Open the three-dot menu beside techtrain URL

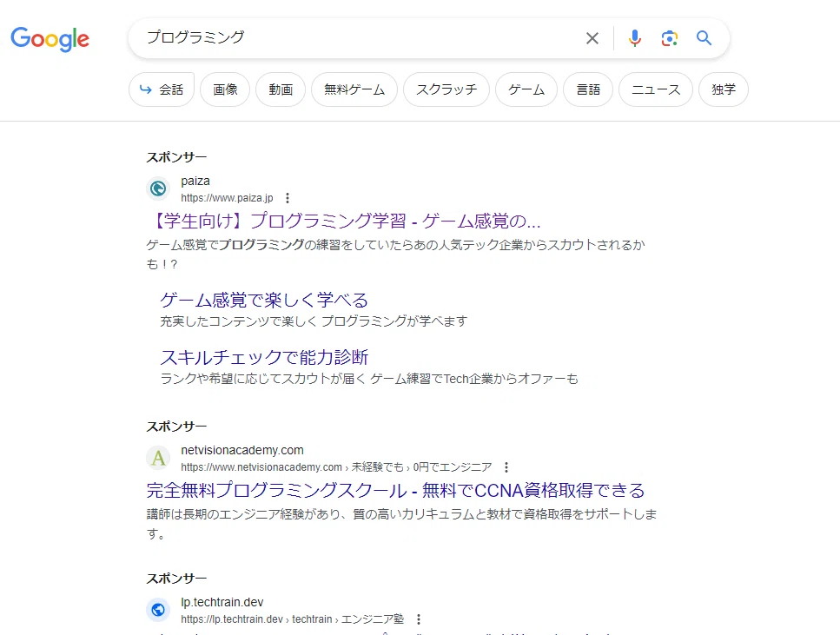click(419, 619)
